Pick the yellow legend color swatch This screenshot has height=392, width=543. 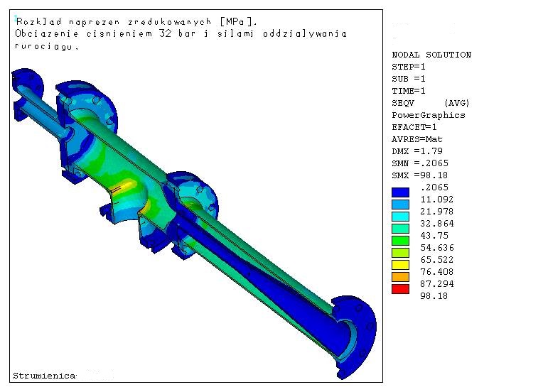(401, 264)
